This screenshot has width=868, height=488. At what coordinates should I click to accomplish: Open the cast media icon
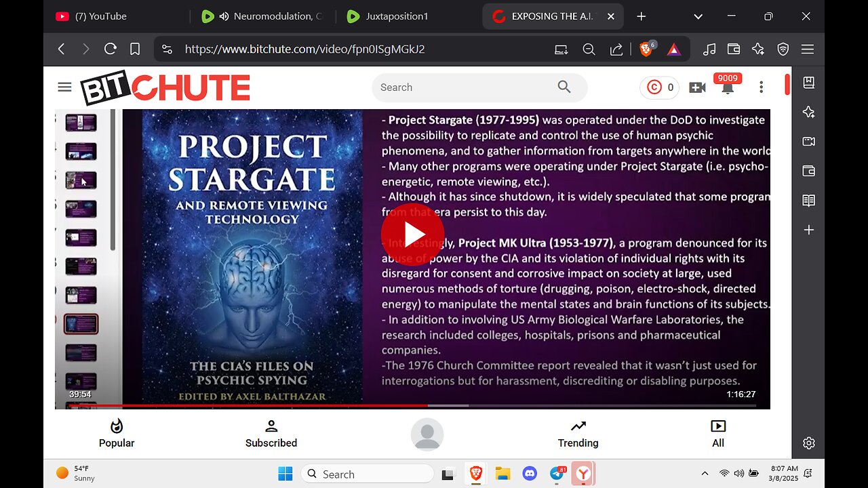[x=561, y=49]
